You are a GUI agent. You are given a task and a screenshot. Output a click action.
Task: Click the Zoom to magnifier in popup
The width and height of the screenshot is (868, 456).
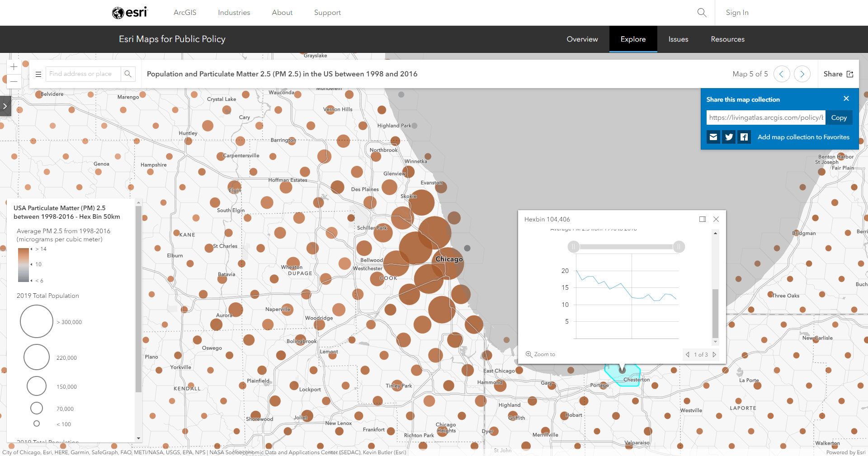tap(528, 354)
